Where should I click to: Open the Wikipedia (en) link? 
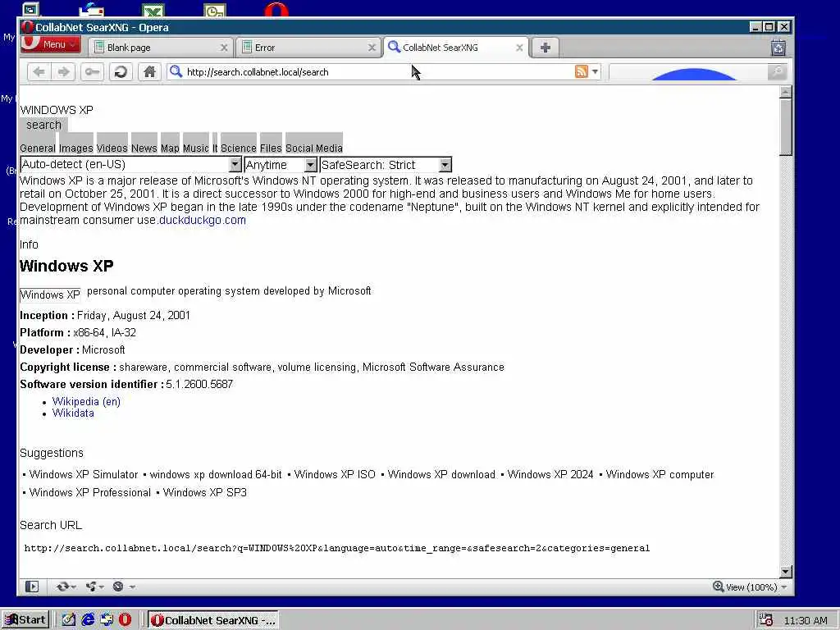[x=86, y=401]
